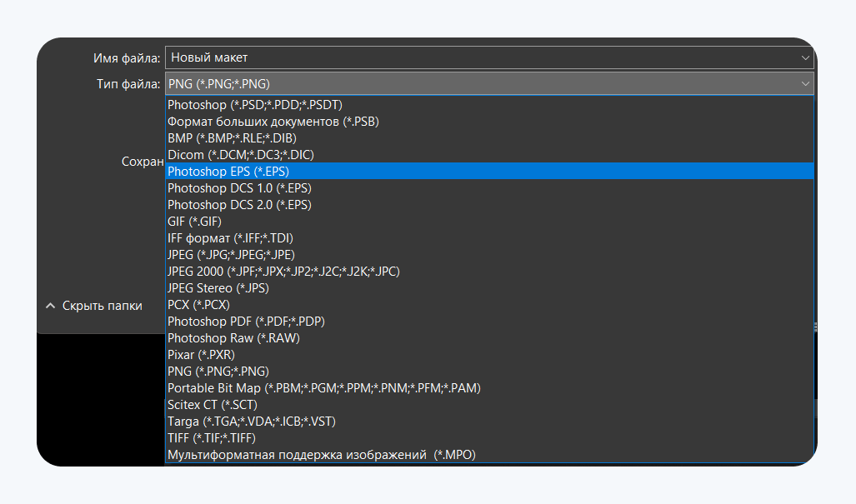The height and width of the screenshot is (504, 856).
Task: Choose 'Формат больших документов (*.PSB)'
Action: pyautogui.click(x=489, y=122)
